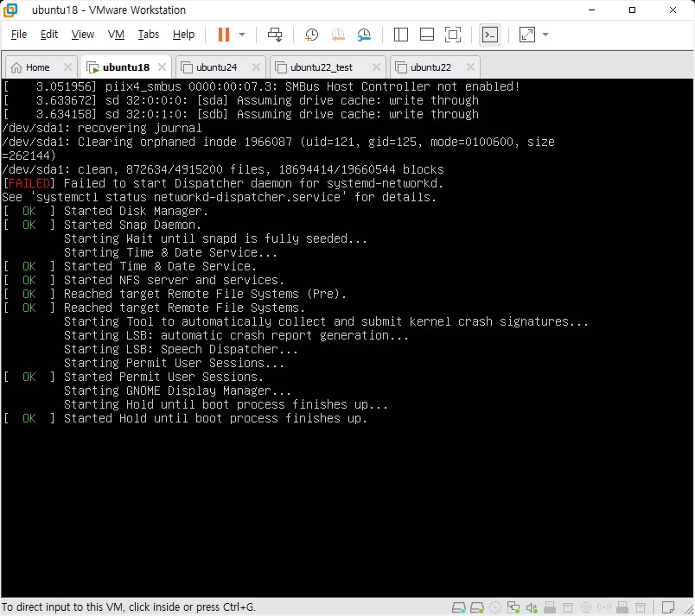695x616 pixels.
Task: Click the red FAILED status text
Action: coord(29,183)
